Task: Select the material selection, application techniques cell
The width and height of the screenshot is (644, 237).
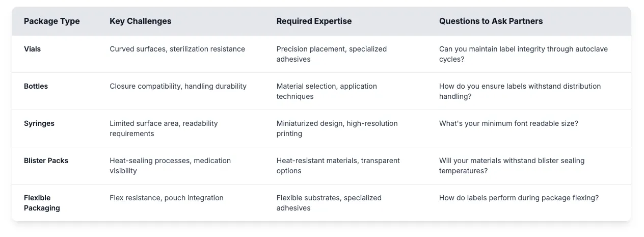Action: pyautogui.click(x=327, y=91)
